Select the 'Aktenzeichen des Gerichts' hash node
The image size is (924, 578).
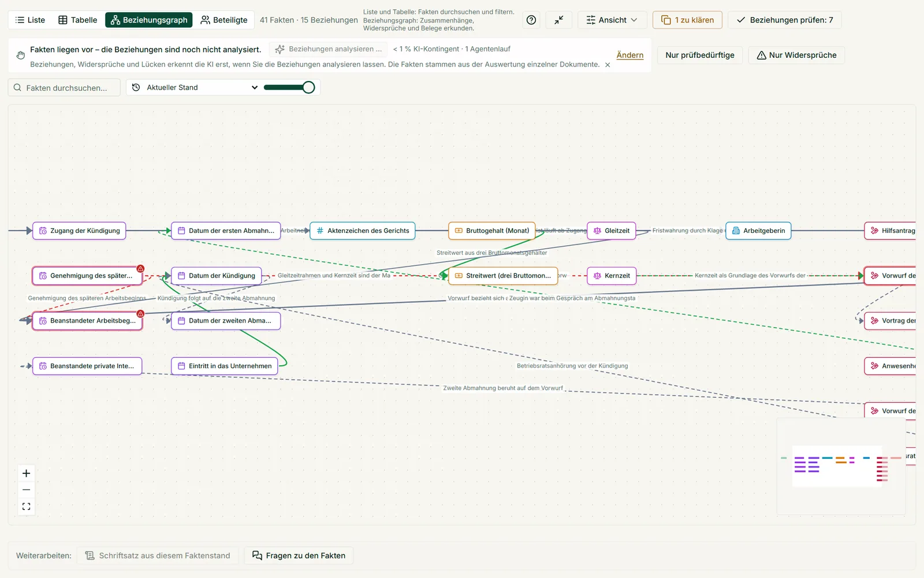[363, 231]
